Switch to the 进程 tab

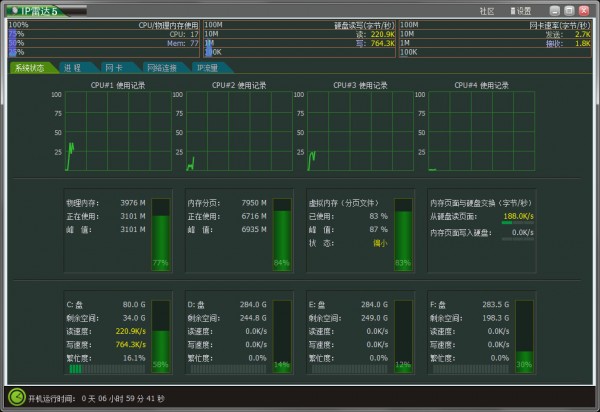pos(72,68)
